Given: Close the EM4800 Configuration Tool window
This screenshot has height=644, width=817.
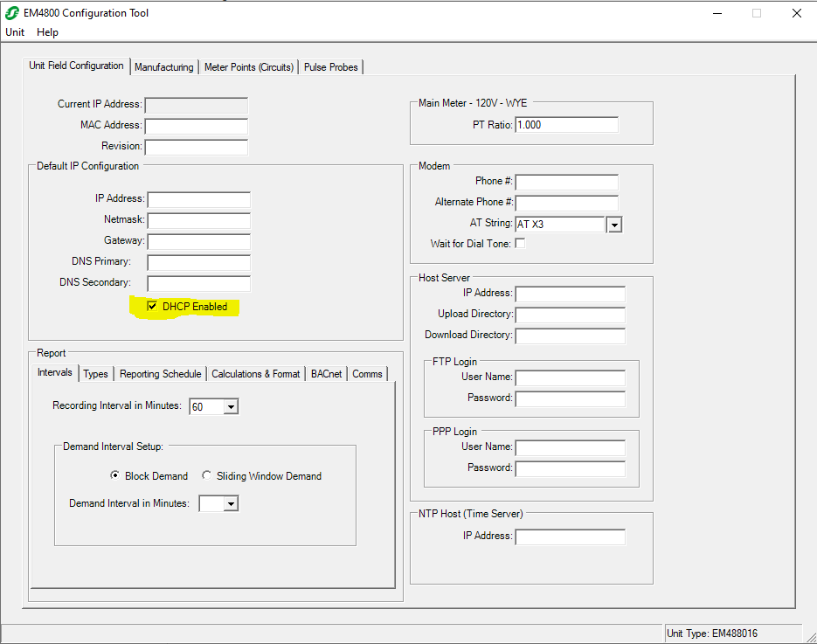Looking at the screenshot, I should pos(797,13).
